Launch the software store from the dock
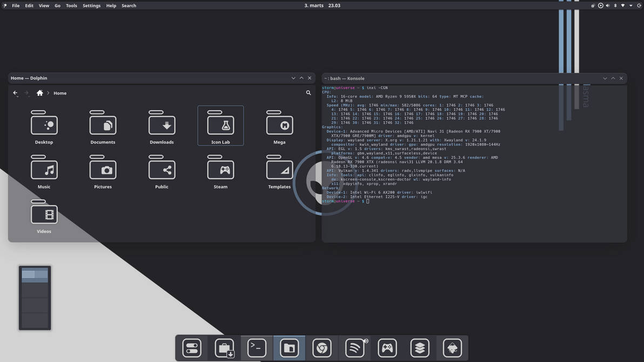Viewport: 644px width, 362px height. [x=224, y=348]
